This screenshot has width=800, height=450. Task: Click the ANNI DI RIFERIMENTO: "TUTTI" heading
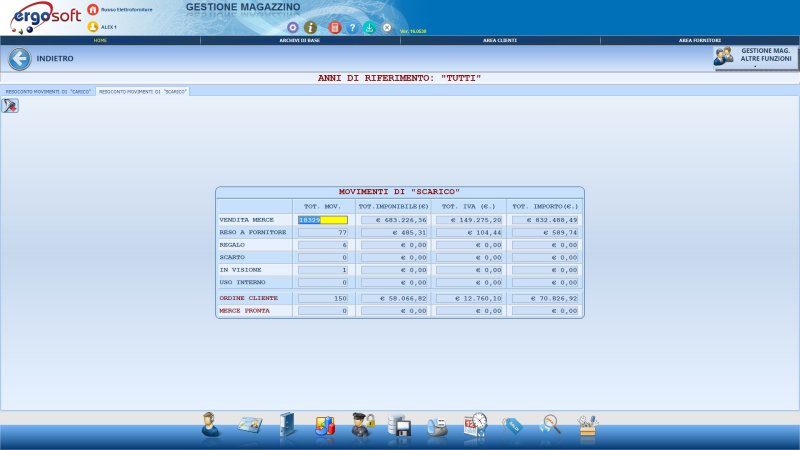(x=399, y=78)
